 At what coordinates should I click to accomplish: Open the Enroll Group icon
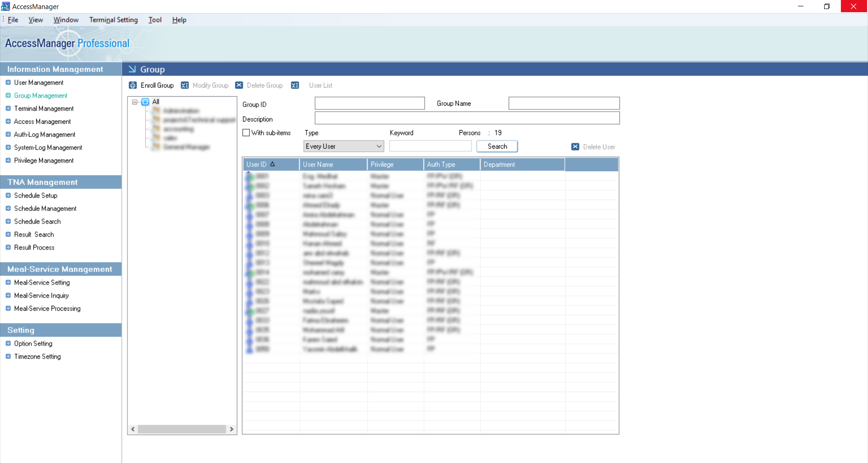133,85
